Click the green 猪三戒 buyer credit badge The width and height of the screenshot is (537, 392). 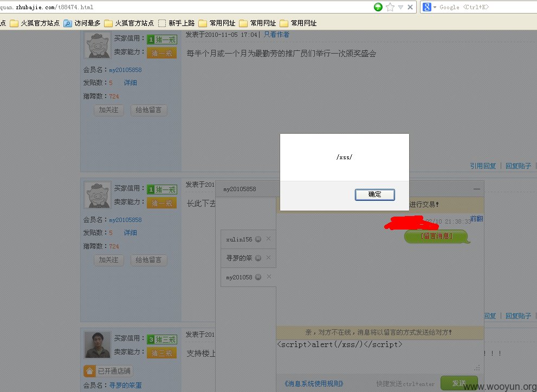pos(162,339)
